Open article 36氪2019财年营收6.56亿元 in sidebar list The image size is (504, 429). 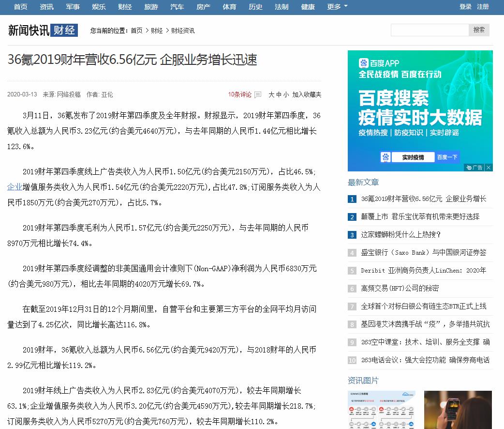coord(424,199)
